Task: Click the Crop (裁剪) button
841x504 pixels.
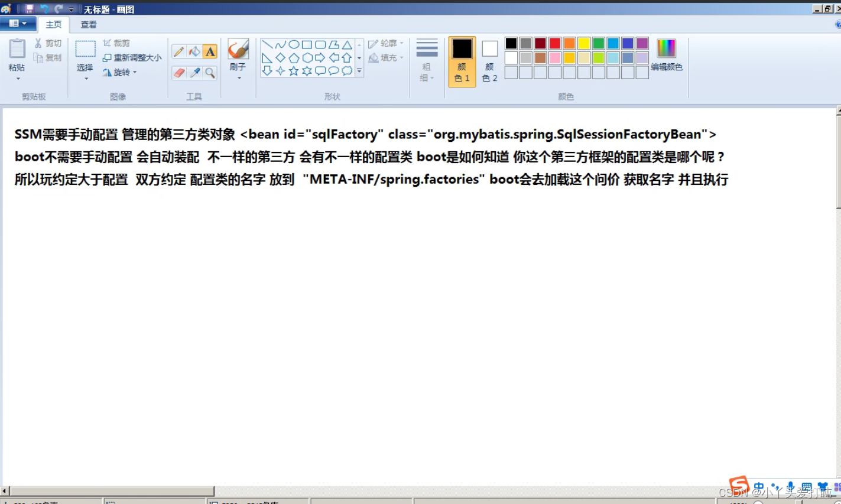Action: tap(116, 43)
